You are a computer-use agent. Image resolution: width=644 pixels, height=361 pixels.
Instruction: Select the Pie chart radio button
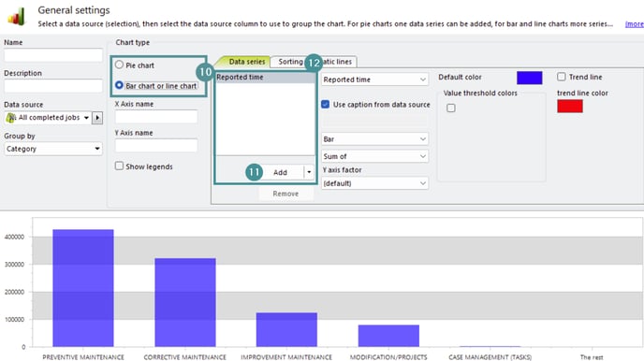(x=119, y=65)
